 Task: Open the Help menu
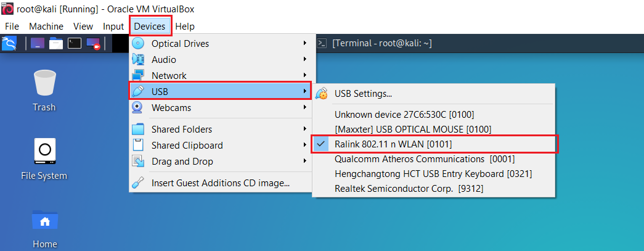pos(185,27)
